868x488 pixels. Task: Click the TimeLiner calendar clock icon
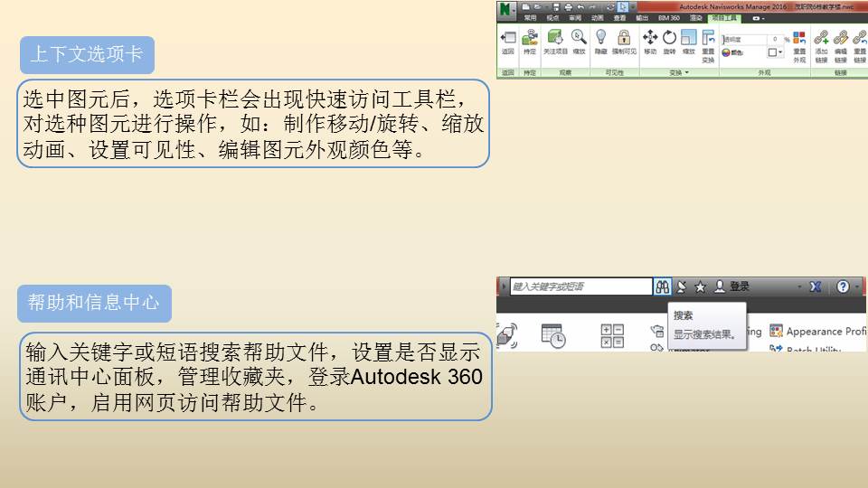[x=553, y=335]
